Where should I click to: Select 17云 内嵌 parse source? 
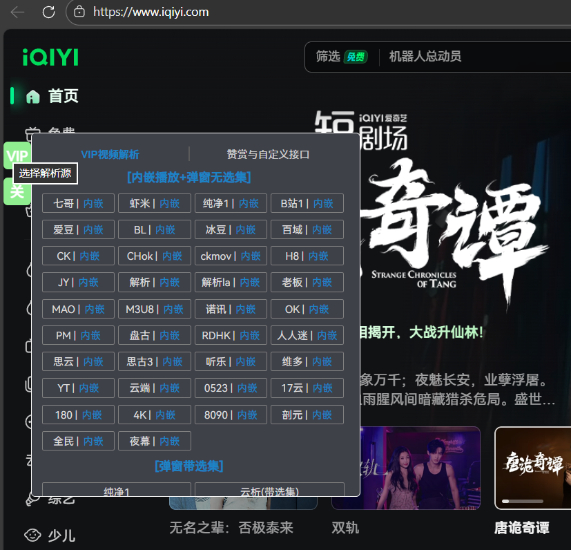tap(307, 388)
